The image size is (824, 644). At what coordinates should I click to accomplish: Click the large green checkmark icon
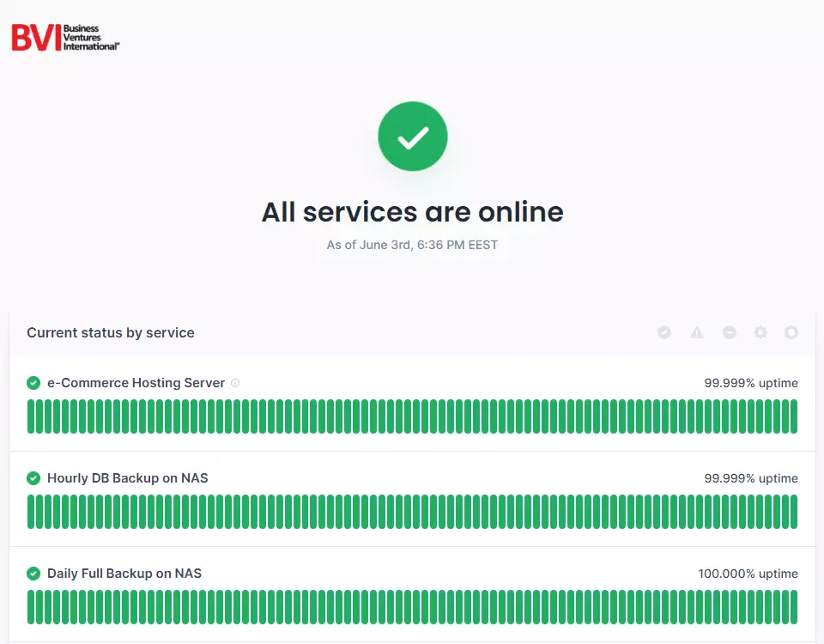point(413,136)
